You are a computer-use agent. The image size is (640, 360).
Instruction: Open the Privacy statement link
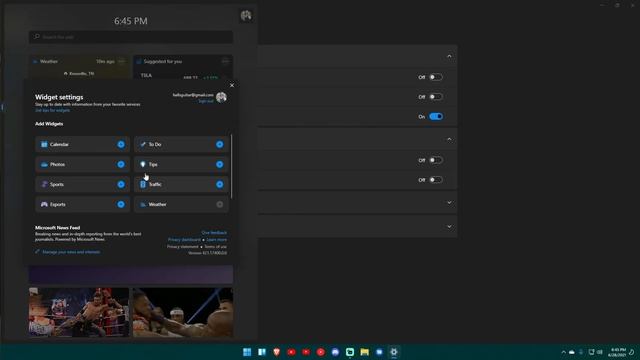182,247
